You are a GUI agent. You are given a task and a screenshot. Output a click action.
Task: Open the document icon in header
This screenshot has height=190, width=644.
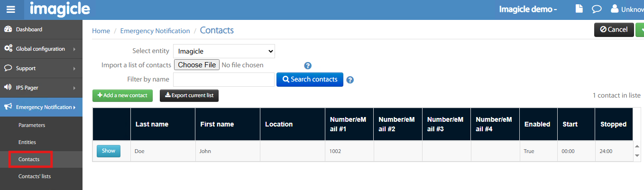[x=579, y=9]
